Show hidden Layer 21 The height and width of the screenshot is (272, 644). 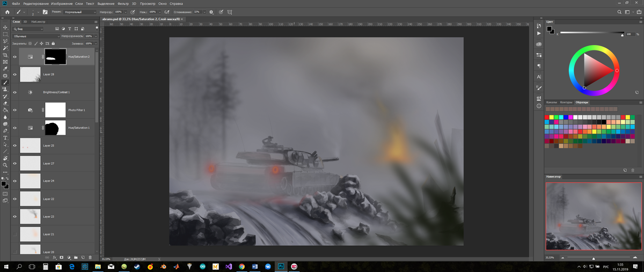click(14, 234)
